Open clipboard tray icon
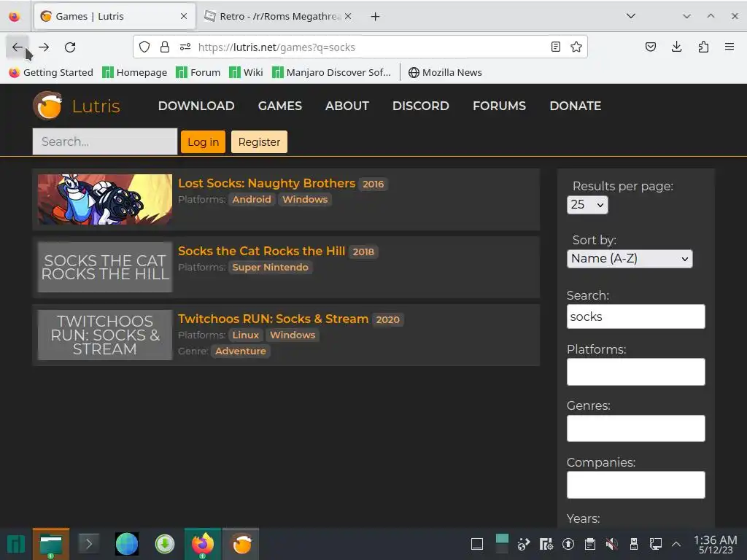This screenshot has width=747, height=560. 589,544
